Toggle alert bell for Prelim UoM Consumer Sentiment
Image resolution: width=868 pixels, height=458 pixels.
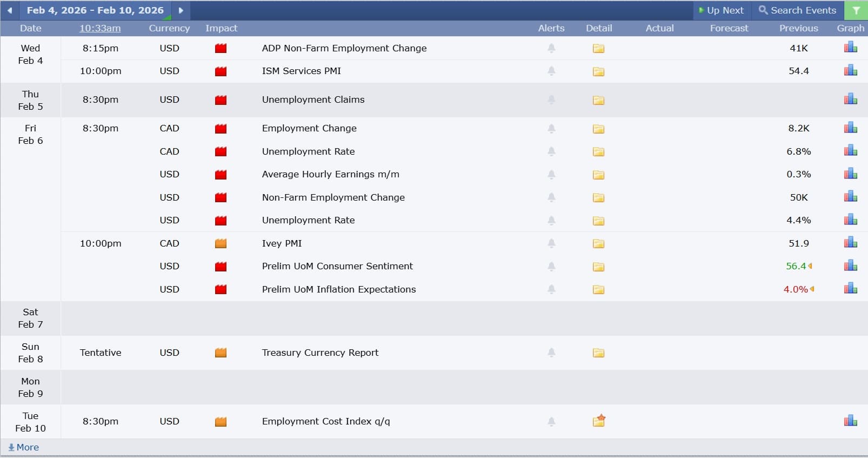[x=551, y=266]
